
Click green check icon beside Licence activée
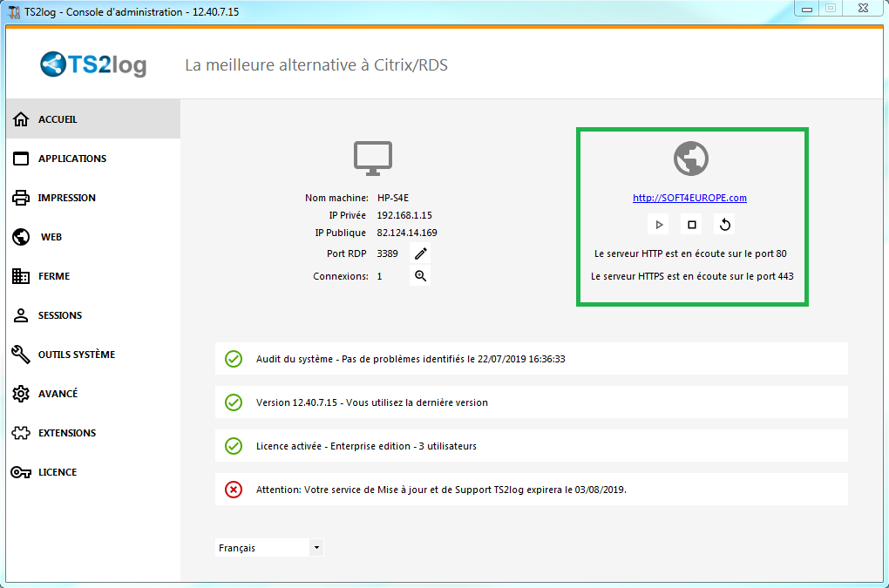coord(234,446)
